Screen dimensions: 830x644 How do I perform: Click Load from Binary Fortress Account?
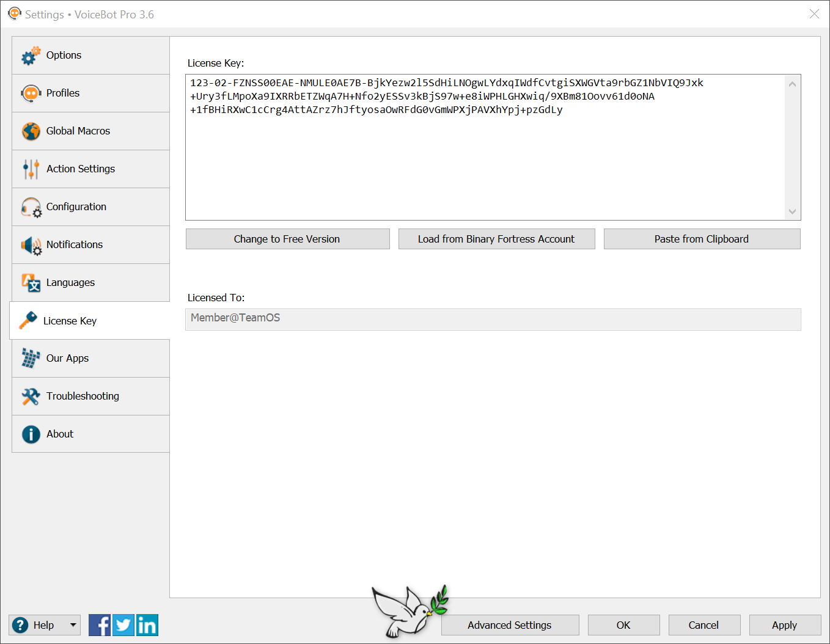pyautogui.click(x=496, y=239)
